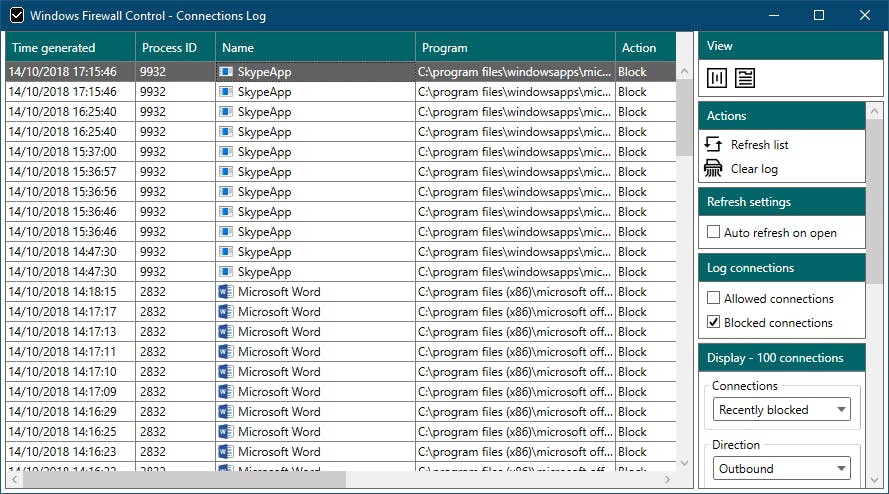Maximize the Connections Log window
Image resolution: width=889 pixels, height=494 pixels.
tap(819, 15)
